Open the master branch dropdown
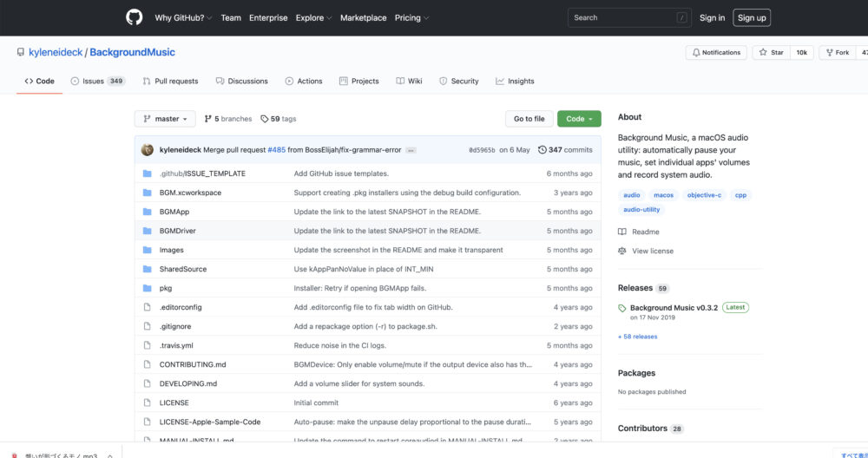The width and height of the screenshot is (868, 458). 165,119
